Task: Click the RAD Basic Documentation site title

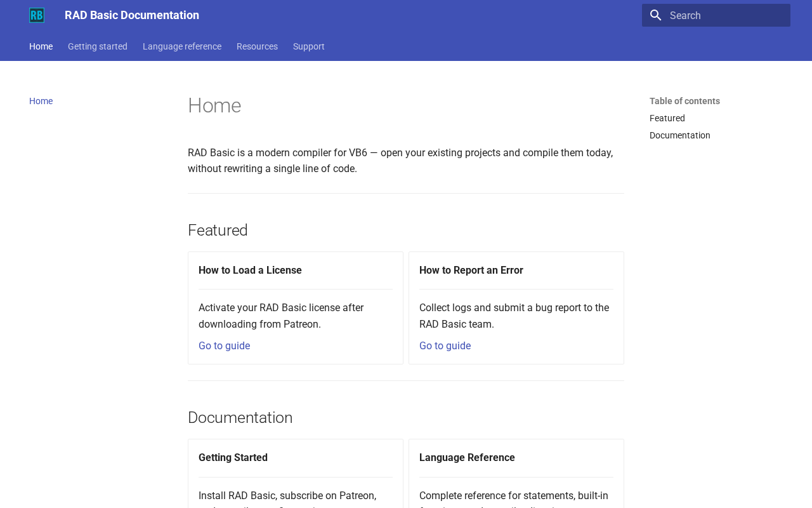Action: pyautogui.click(x=132, y=15)
